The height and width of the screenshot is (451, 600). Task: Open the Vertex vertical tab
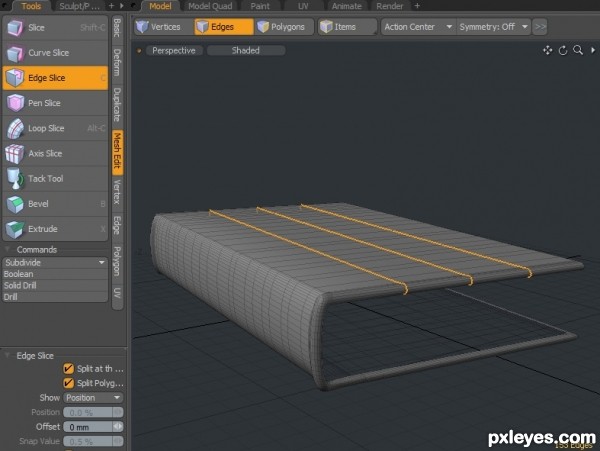[x=117, y=192]
